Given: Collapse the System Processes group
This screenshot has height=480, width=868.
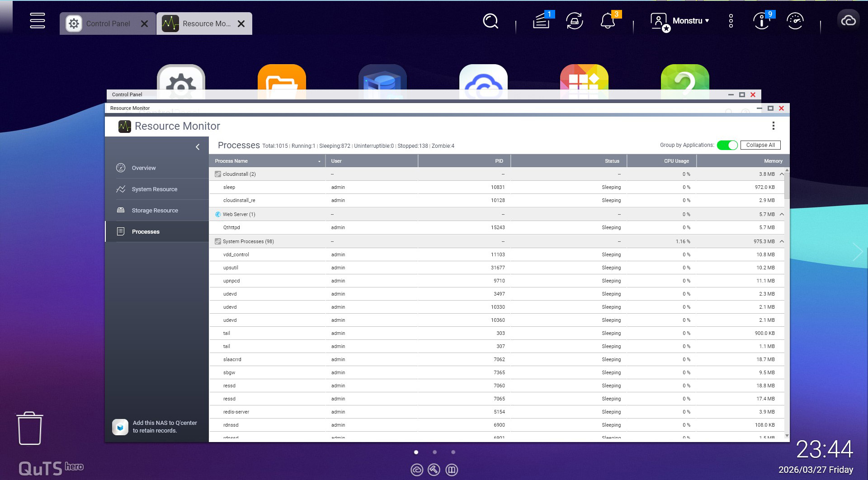Looking at the screenshot, I should [x=782, y=241].
